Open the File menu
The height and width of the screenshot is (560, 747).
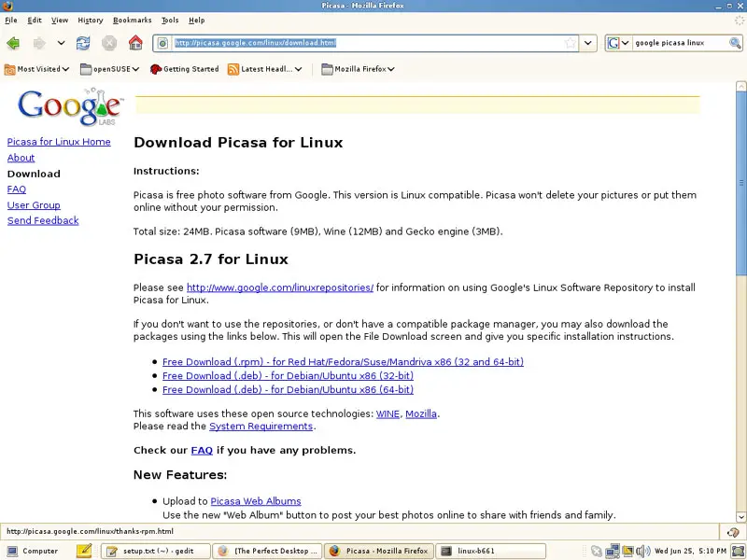11,20
